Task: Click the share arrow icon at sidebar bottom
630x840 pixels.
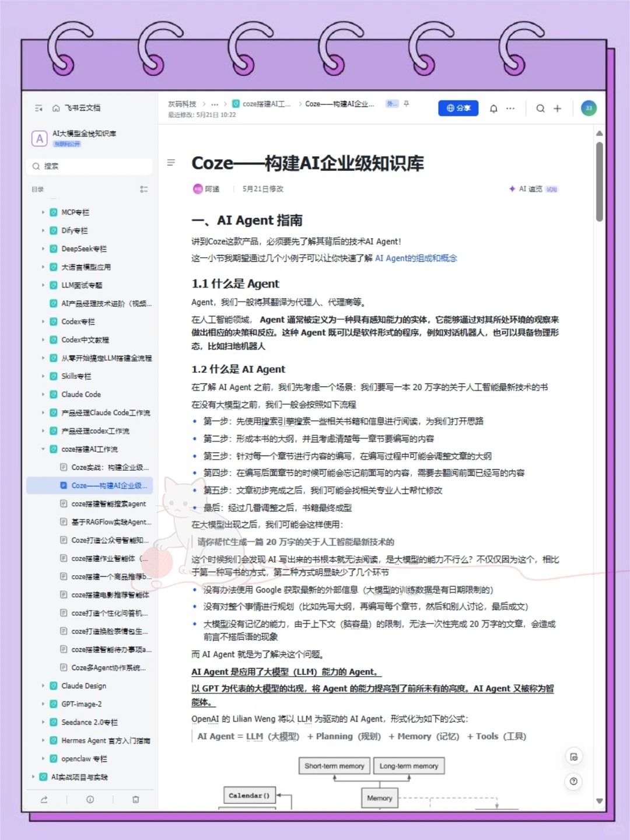Action: pos(44,800)
